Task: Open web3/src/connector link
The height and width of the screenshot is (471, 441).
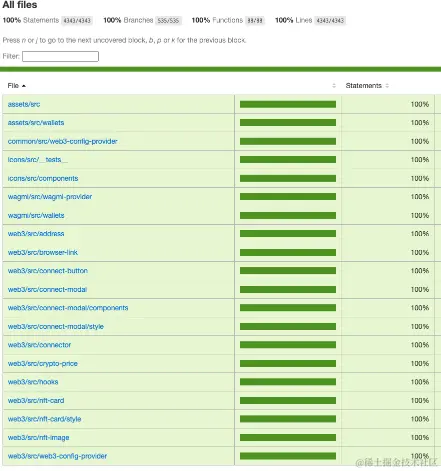Action: (39, 345)
